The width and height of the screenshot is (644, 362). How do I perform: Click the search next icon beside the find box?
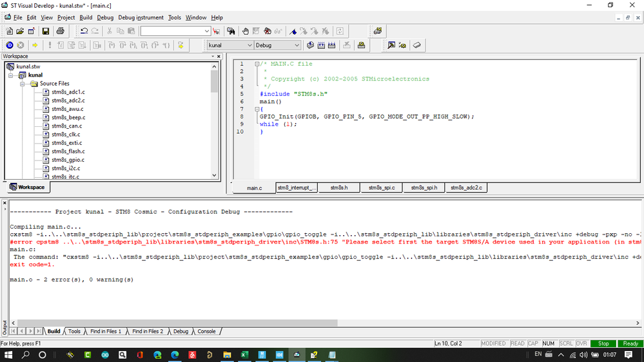click(217, 31)
